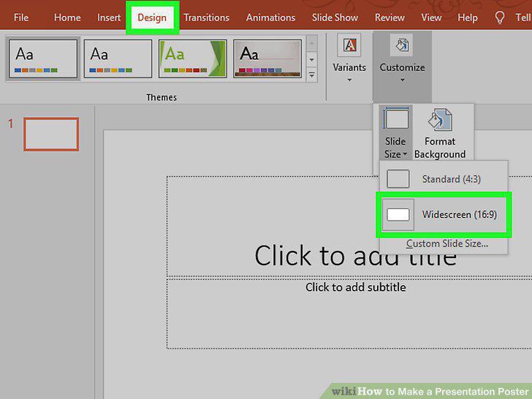Apply the green Facet theme thumbnail
Image resolution: width=532 pixels, height=399 pixels.
click(x=192, y=58)
